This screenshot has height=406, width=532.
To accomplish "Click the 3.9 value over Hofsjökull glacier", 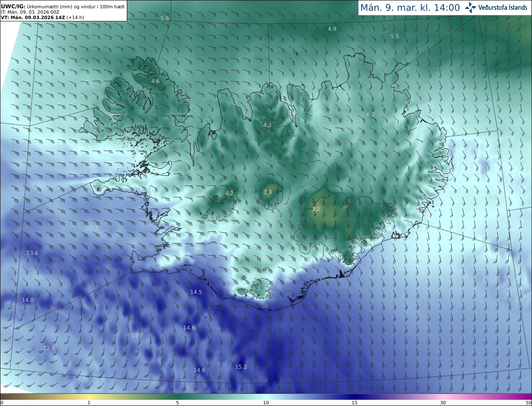I will [268, 192].
